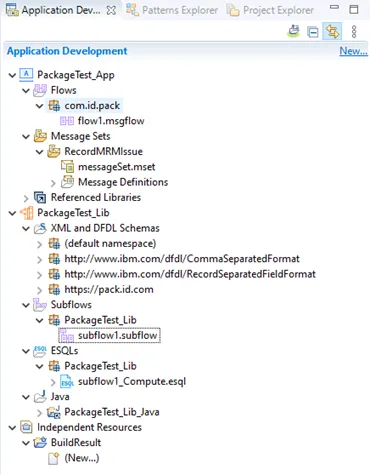Expand the Referenced Libraries node
The width and height of the screenshot is (370, 475).
[26, 198]
